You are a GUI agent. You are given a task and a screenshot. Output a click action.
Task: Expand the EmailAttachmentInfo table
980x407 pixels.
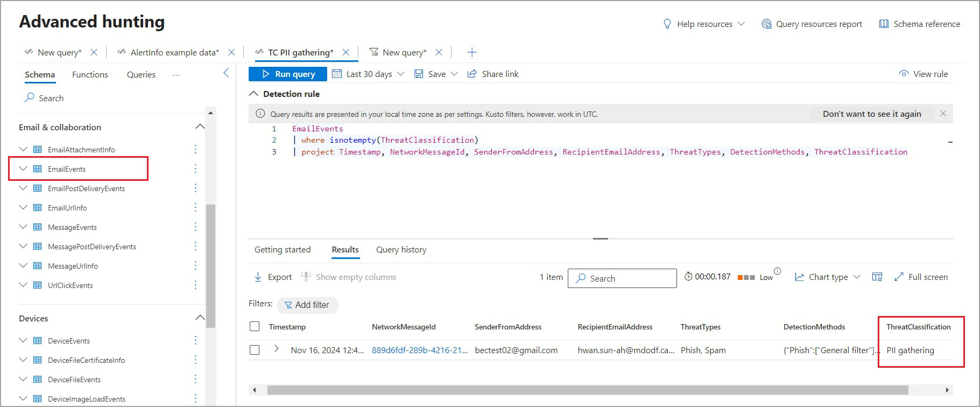coord(23,149)
